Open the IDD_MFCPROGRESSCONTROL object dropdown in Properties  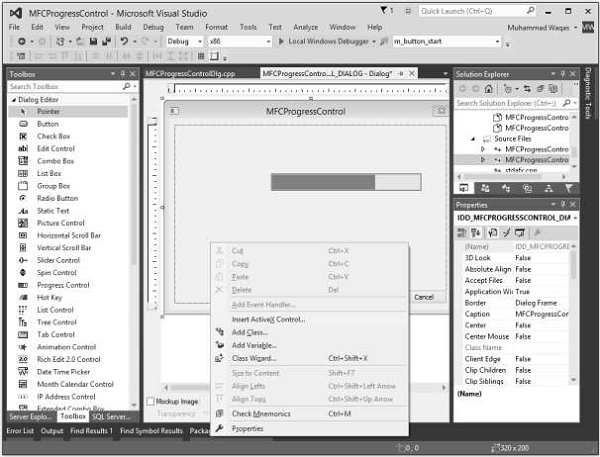click(574, 217)
